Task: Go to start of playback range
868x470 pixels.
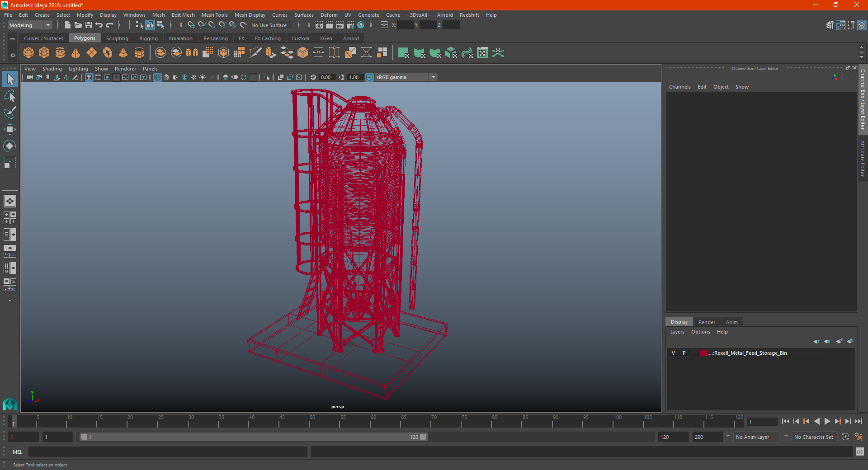Action: [786, 421]
